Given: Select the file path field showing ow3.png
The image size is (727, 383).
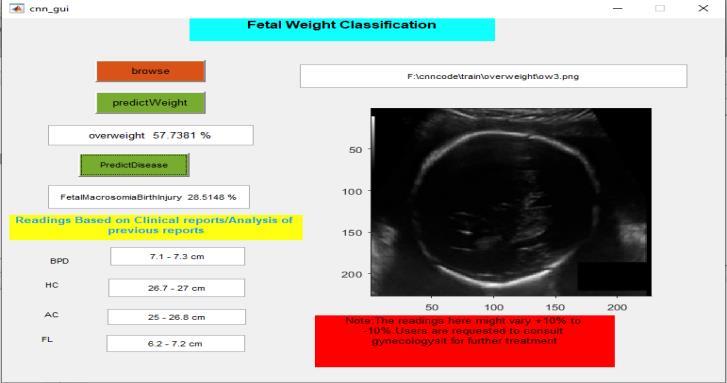Looking at the screenshot, I should coord(493,76).
